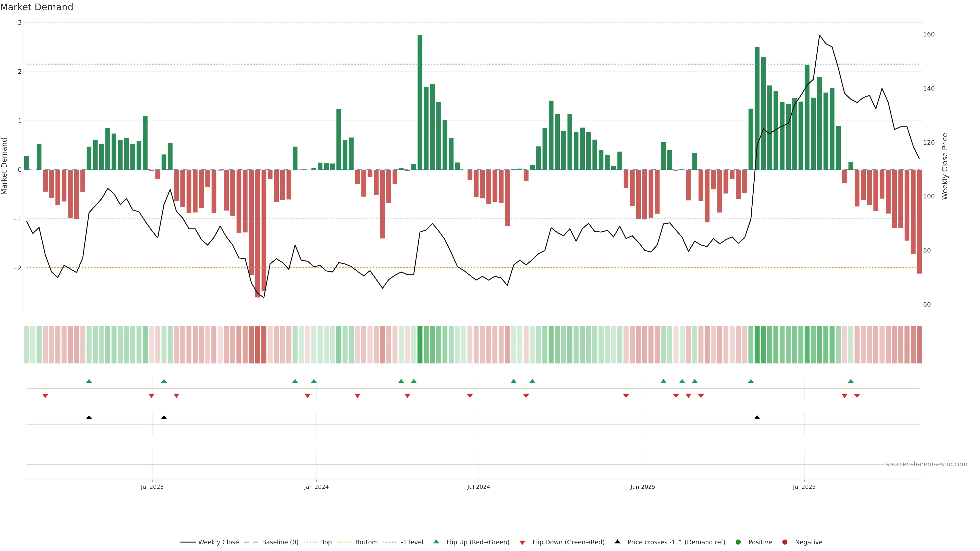Click the tallest green demand bar
This screenshot has width=980, height=551.
[420, 103]
